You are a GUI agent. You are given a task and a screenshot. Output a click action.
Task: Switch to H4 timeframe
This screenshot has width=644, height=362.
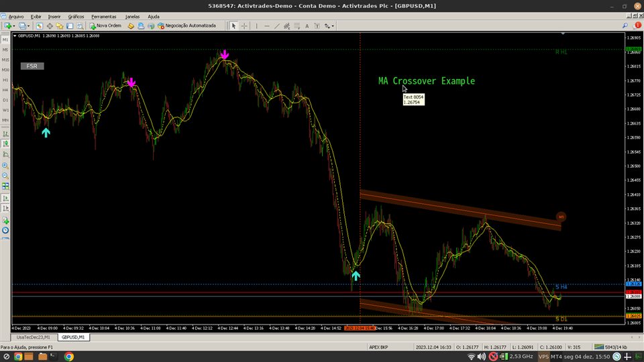pyautogui.click(x=5, y=90)
